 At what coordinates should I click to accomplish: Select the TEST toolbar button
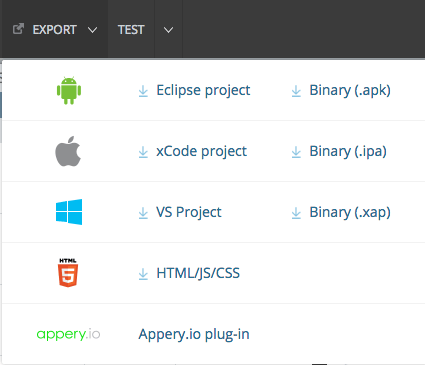[131, 30]
